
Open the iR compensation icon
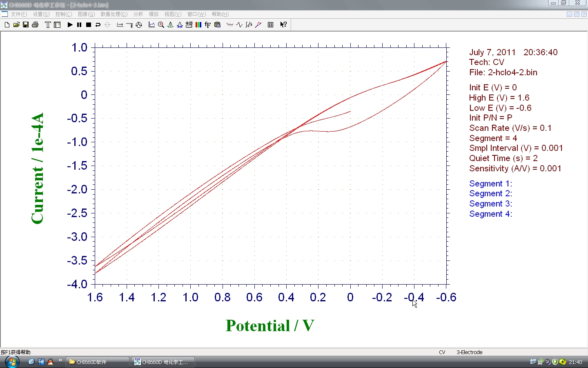[x=120, y=25]
